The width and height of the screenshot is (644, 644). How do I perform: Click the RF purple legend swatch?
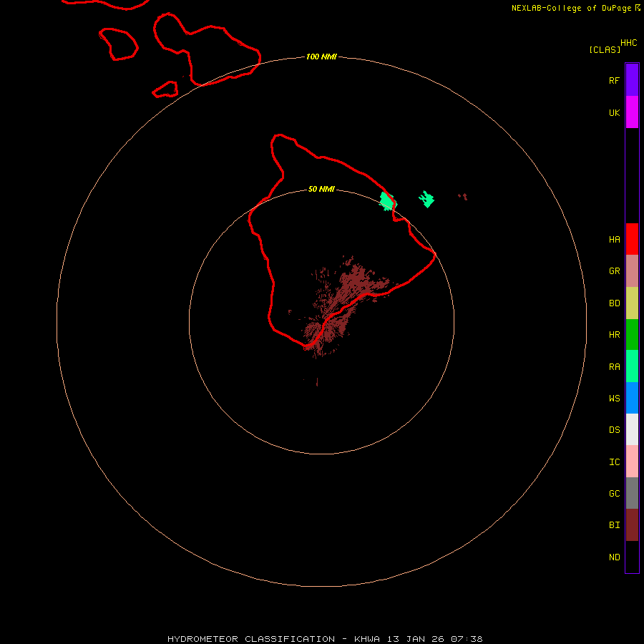[632, 80]
